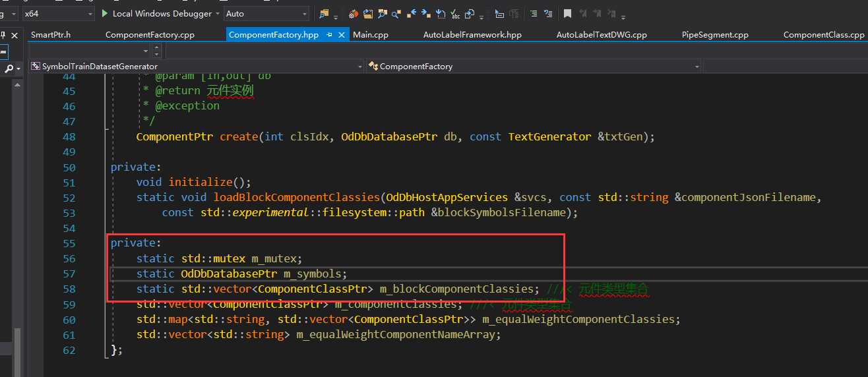
Task: Click the search magnifier in left panel
Action: [x=9, y=69]
